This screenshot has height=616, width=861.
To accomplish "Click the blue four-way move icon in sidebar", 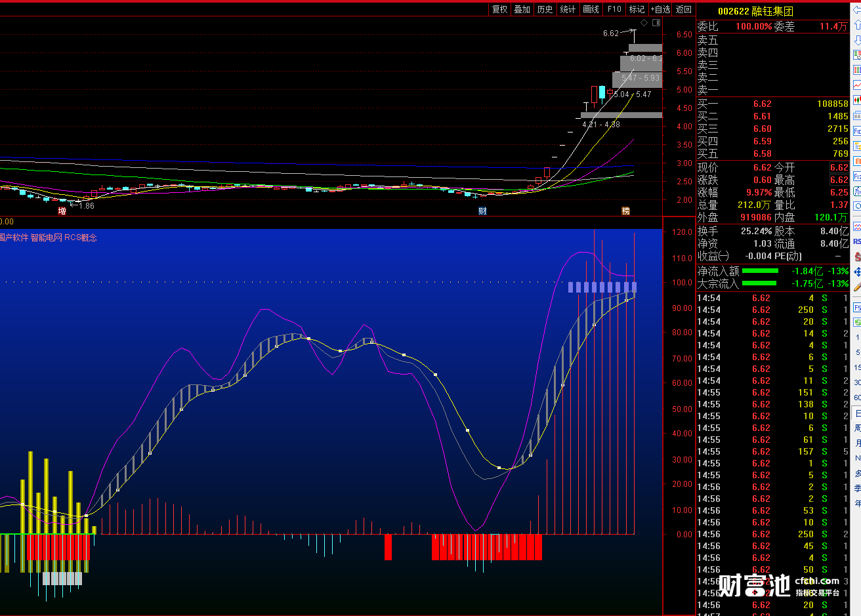I will coord(857,272).
